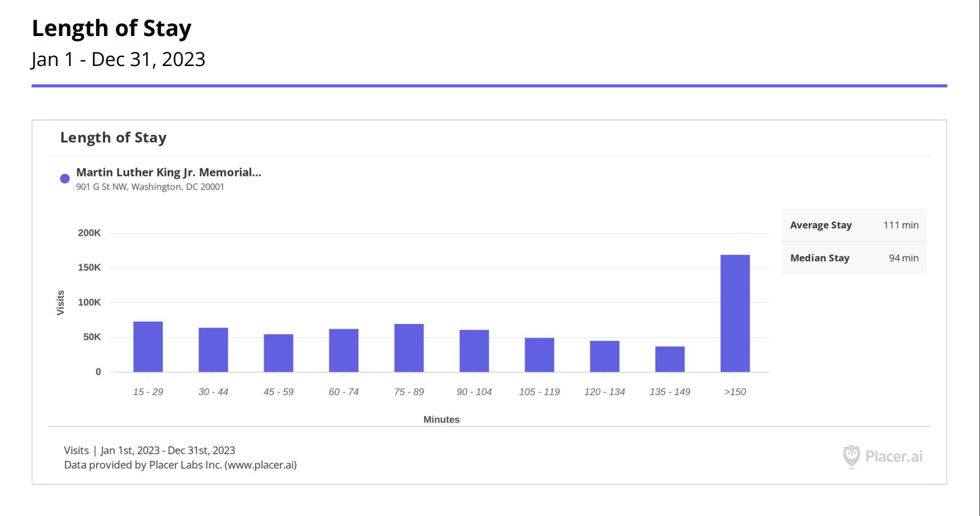Click the 75 - 89 minutes bar
Screen dimensions: 980x516
coord(409,348)
